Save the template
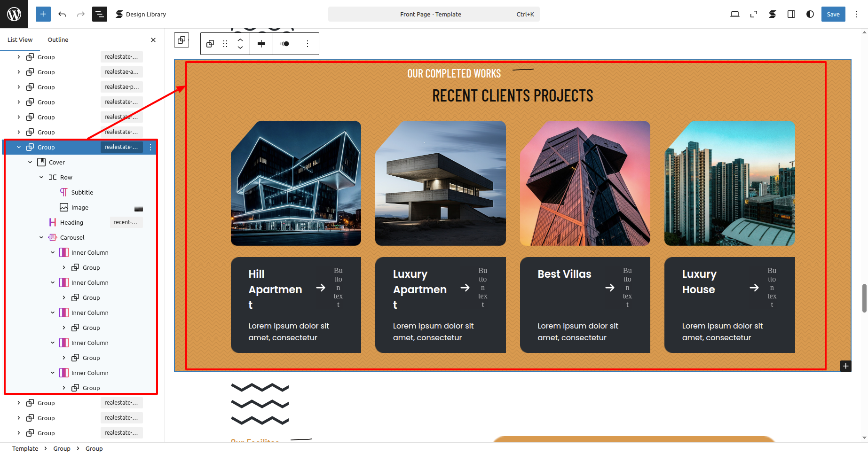The width and height of the screenshot is (868, 454). click(833, 14)
